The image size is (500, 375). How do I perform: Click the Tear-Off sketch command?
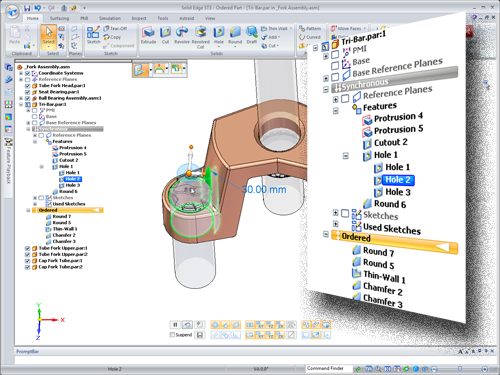click(x=115, y=29)
